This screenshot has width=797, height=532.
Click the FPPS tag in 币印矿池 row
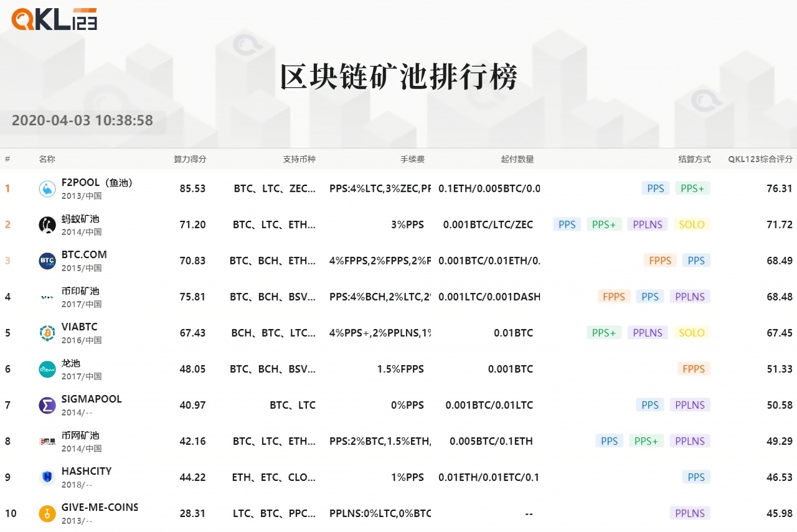point(614,297)
